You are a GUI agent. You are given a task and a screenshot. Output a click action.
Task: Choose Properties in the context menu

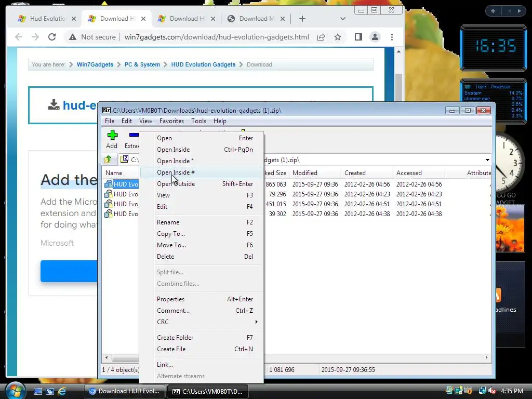pyautogui.click(x=202, y=299)
